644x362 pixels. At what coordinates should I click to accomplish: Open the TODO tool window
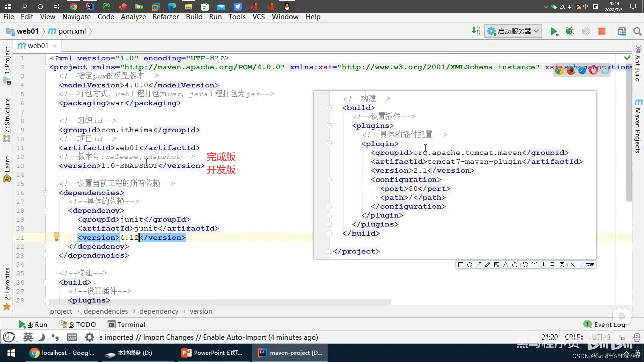[x=78, y=324]
